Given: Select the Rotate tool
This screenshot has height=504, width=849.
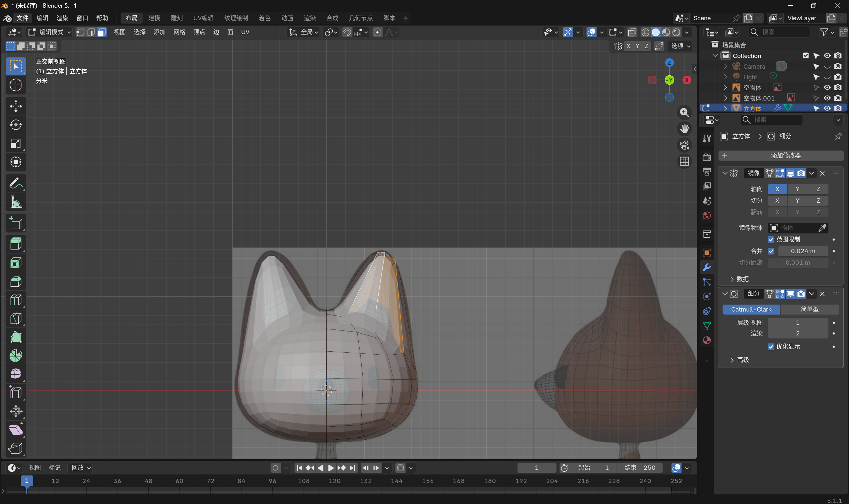Looking at the screenshot, I should (16, 125).
